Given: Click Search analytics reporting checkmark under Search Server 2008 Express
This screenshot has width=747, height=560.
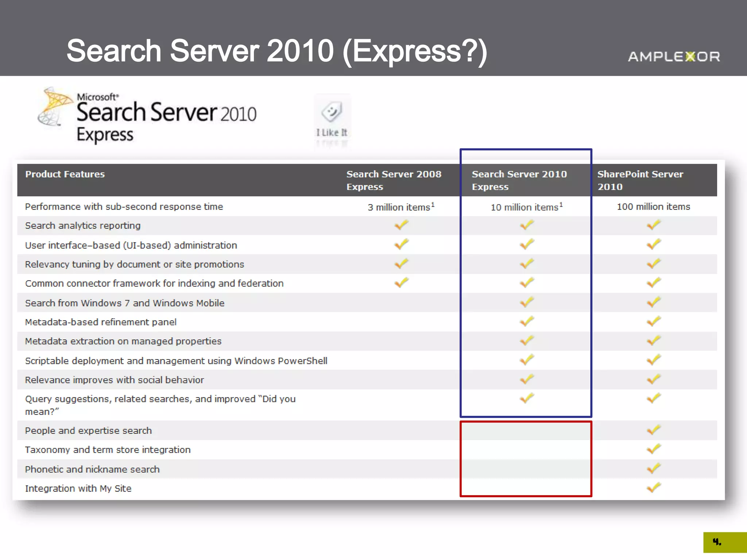Looking at the screenshot, I should (x=401, y=225).
